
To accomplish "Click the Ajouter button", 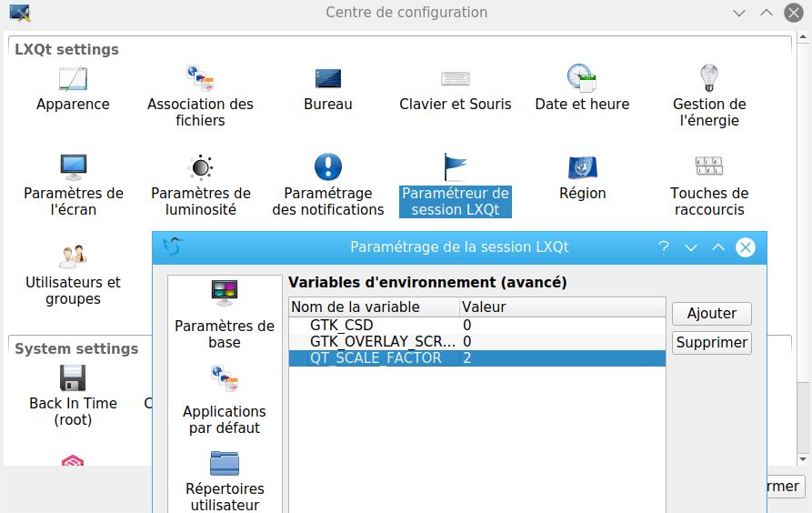I will (x=712, y=314).
